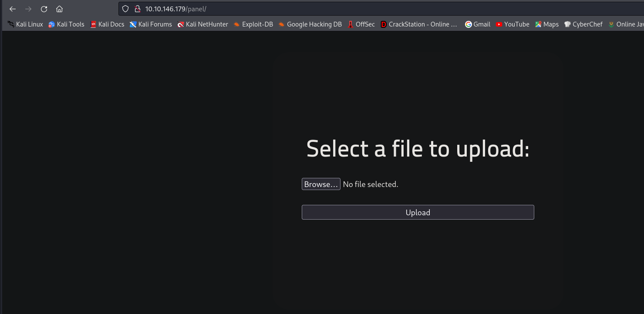The width and height of the screenshot is (644, 314).
Task: Open the Kali Docs bookmark
Action: 107,24
